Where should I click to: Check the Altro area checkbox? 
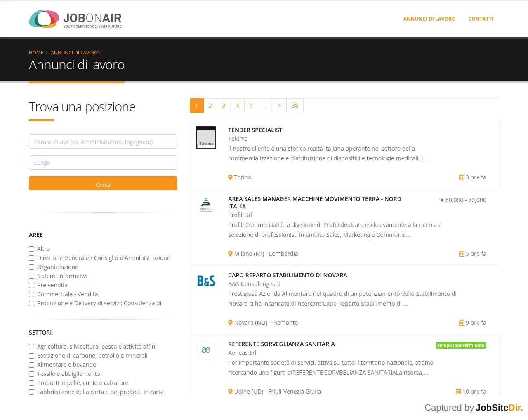point(31,249)
